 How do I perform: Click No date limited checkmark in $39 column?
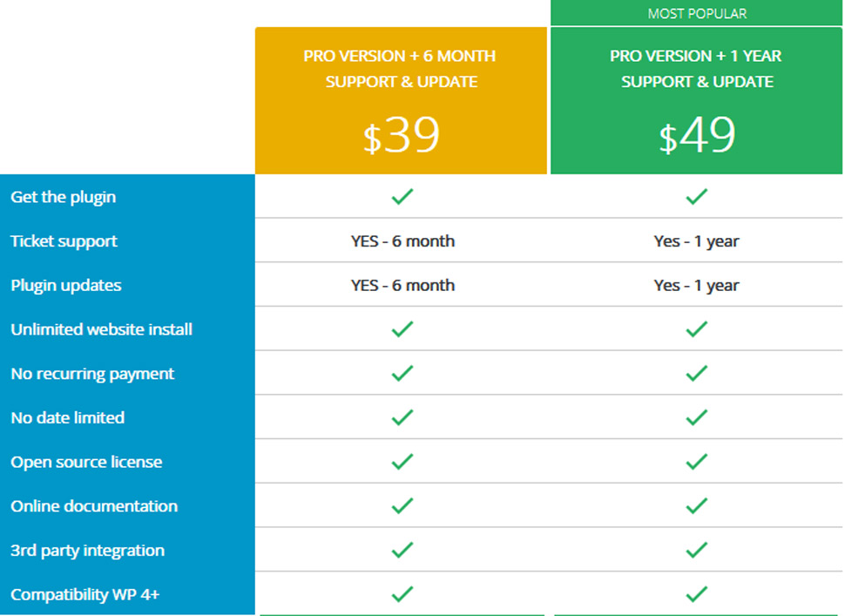point(402,418)
